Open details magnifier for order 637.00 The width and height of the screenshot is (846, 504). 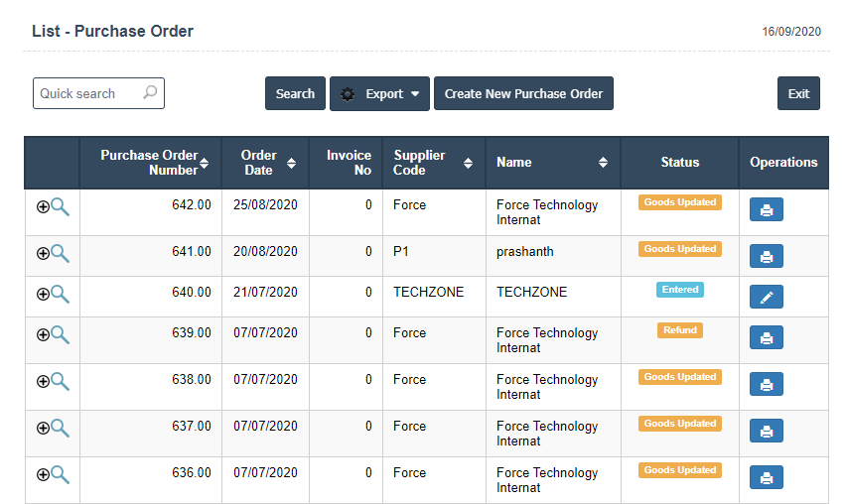[x=60, y=428]
